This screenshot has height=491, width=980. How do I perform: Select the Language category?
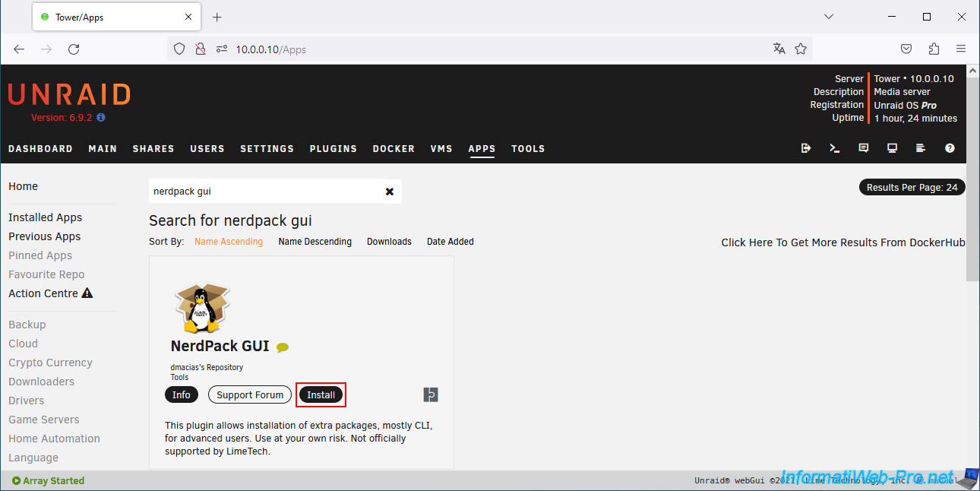[x=33, y=458]
